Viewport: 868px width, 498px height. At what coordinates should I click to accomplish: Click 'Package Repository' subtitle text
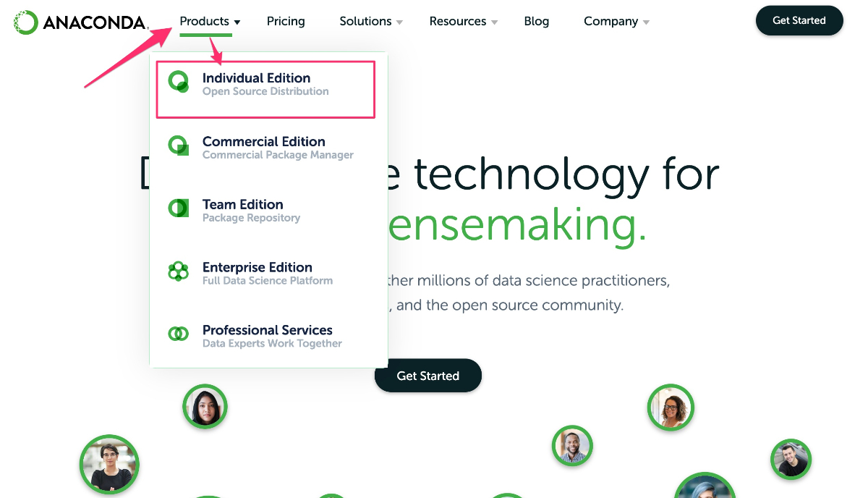tap(251, 218)
